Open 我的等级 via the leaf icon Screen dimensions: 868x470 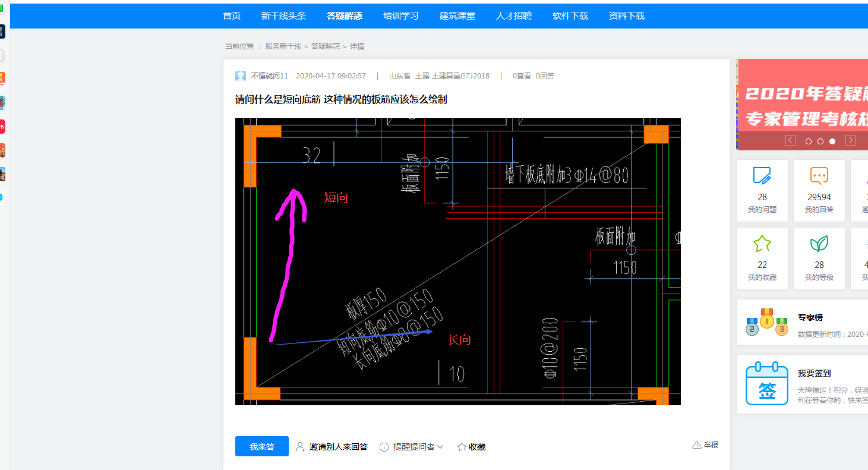tap(819, 244)
